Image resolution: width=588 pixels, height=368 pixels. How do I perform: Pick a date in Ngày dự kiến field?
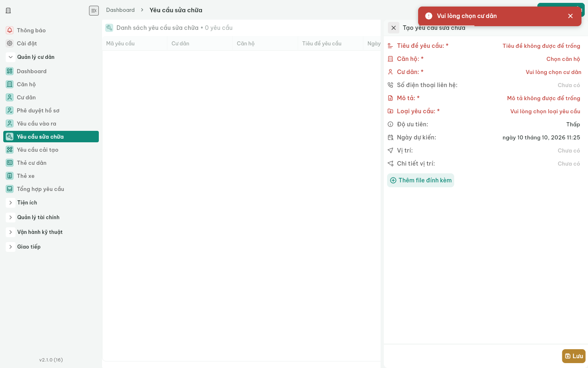point(541,137)
